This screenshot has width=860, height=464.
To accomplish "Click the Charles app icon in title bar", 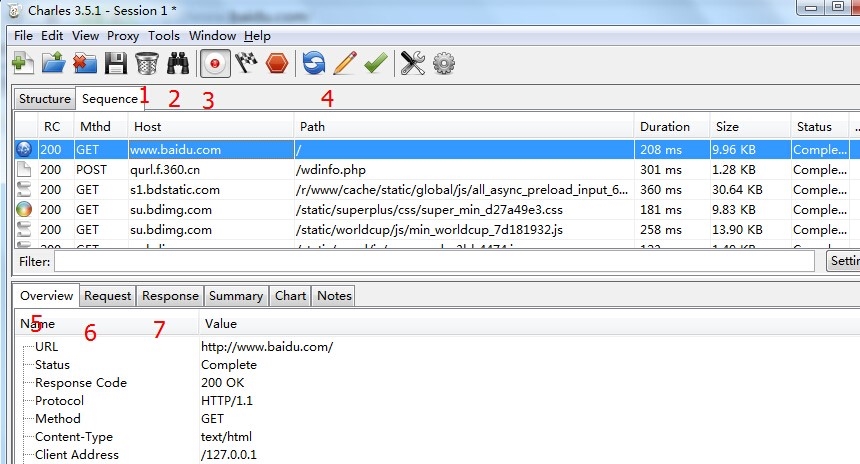I will [x=15, y=10].
